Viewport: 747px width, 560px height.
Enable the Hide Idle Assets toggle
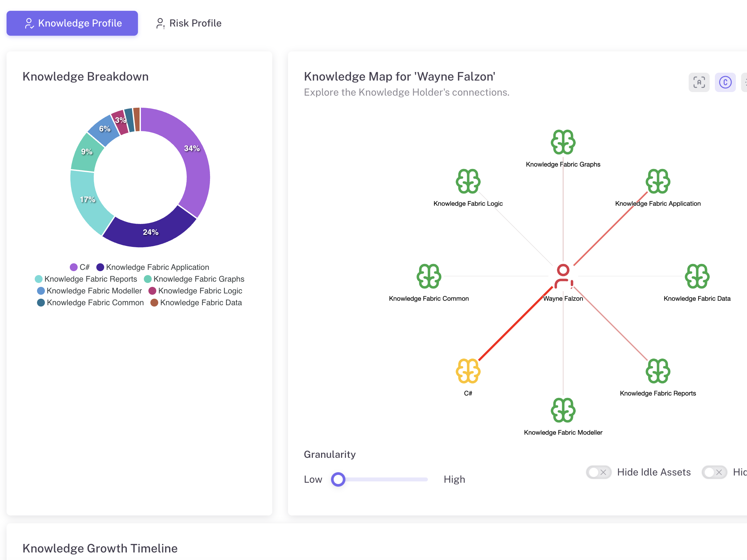coord(598,472)
